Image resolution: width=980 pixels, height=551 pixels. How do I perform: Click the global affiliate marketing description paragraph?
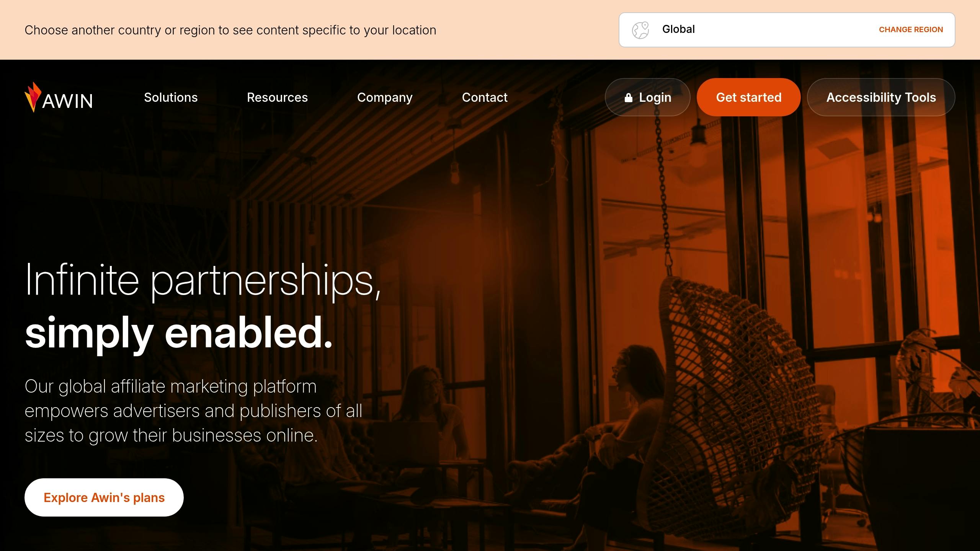tap(193, 411)
